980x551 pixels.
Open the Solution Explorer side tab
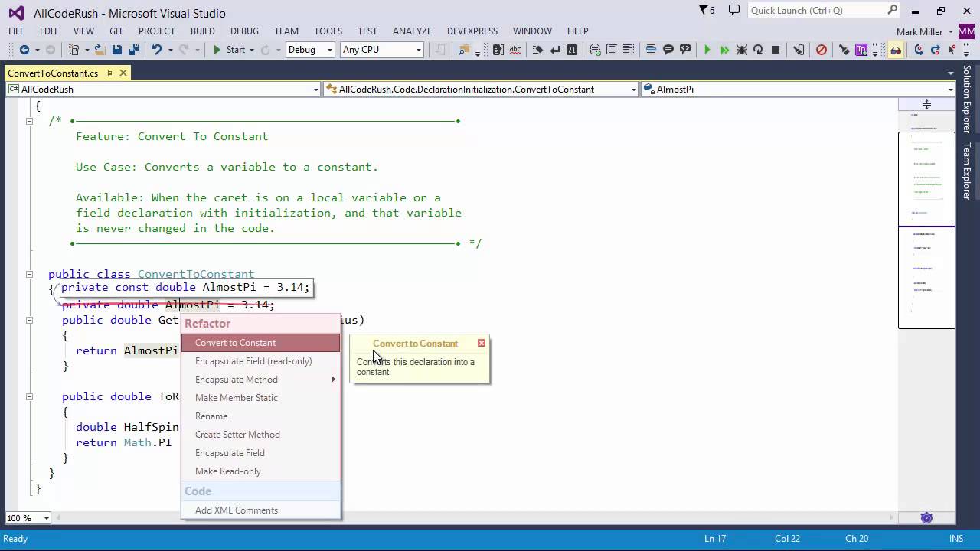(967, 99)
